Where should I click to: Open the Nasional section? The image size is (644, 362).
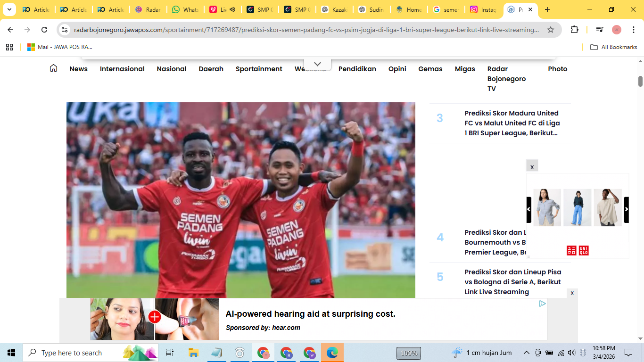(172, 69)
